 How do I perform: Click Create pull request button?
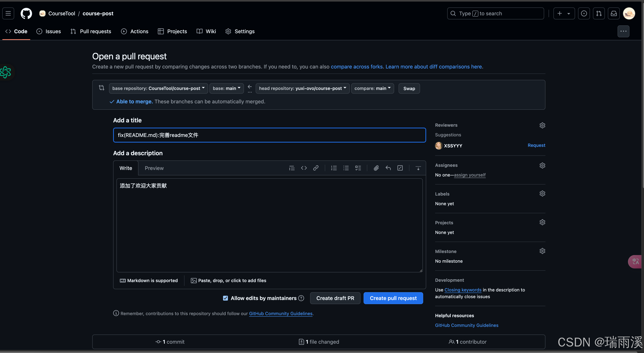pos(393,298)
